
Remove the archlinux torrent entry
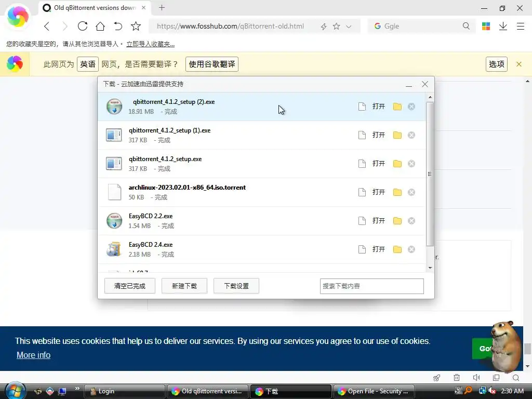(x=411, y=192)
